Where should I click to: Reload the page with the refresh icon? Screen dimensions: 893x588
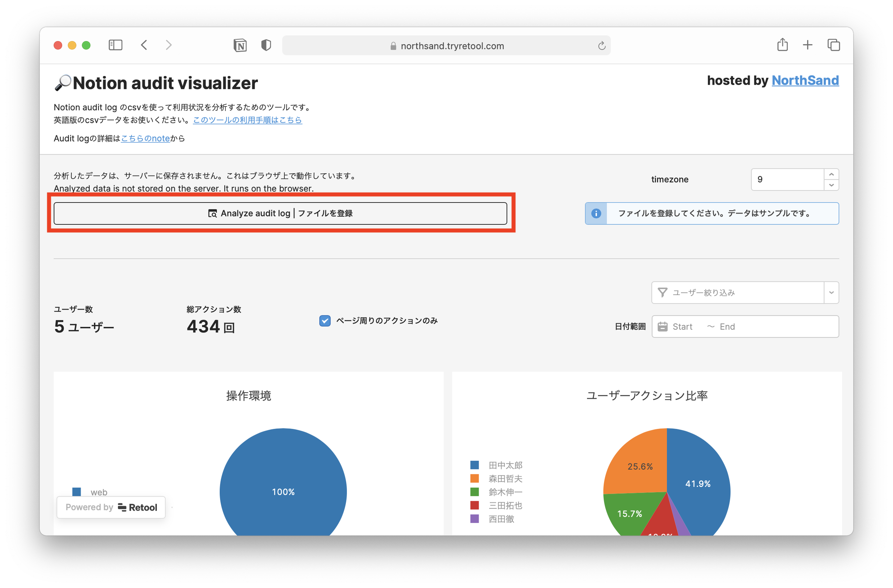(602, 45)
